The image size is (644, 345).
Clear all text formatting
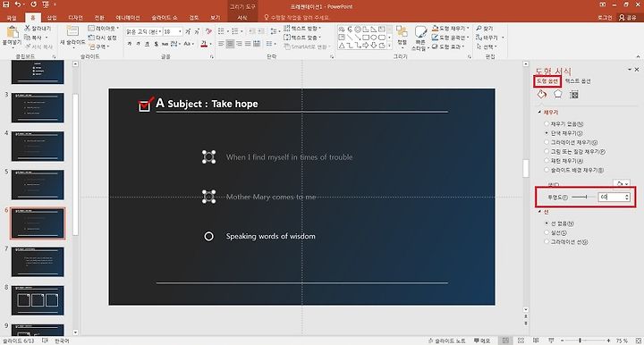pyautogui.click(x=208, y=31)
